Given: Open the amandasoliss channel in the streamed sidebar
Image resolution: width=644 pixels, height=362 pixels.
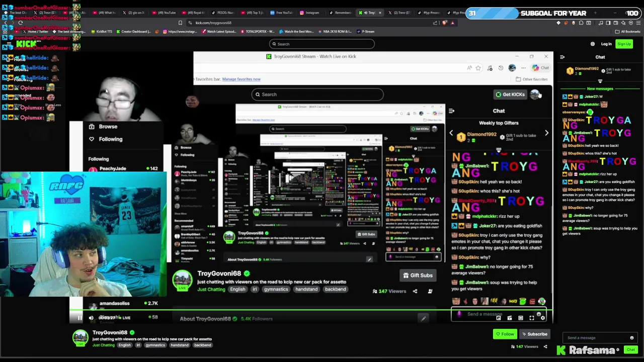Looking at the screenshot, I should [x=123, y=303].
